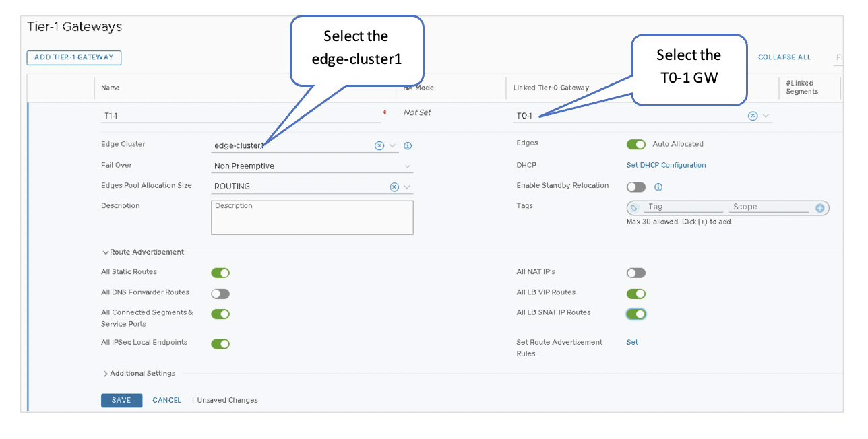This screenshot has height=439, width=868.
Task: Open Set DHCP Configuration link
Action: coord(666,165)
